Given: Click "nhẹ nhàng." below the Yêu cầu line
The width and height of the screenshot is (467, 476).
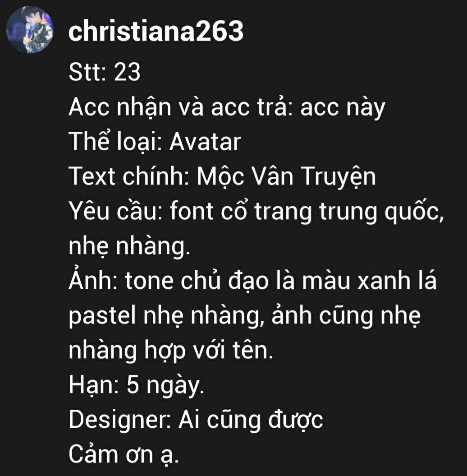Looking at the screenshot, I should tap(130, 246).
